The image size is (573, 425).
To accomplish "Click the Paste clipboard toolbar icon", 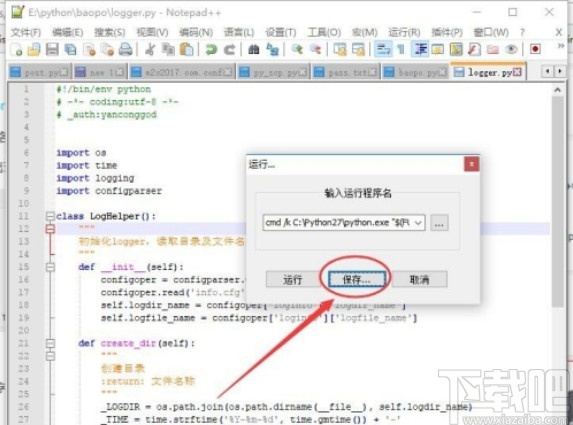I will tap(186, 49).
